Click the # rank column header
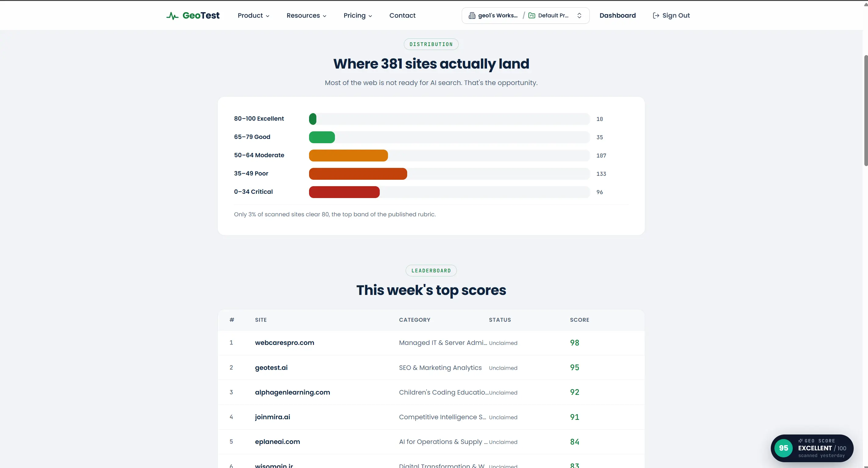Screen dimensions: 868x468 [x=232, y=320]
